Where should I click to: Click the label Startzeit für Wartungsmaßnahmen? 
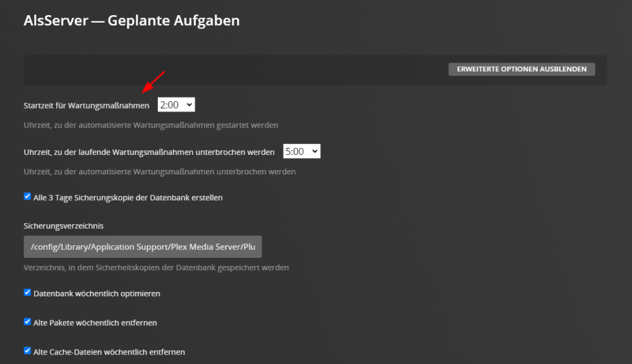tap(86, 106)
